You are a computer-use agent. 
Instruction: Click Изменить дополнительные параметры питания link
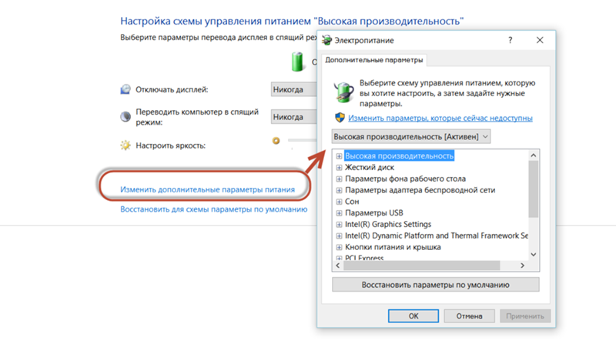(x=207, y=189)
